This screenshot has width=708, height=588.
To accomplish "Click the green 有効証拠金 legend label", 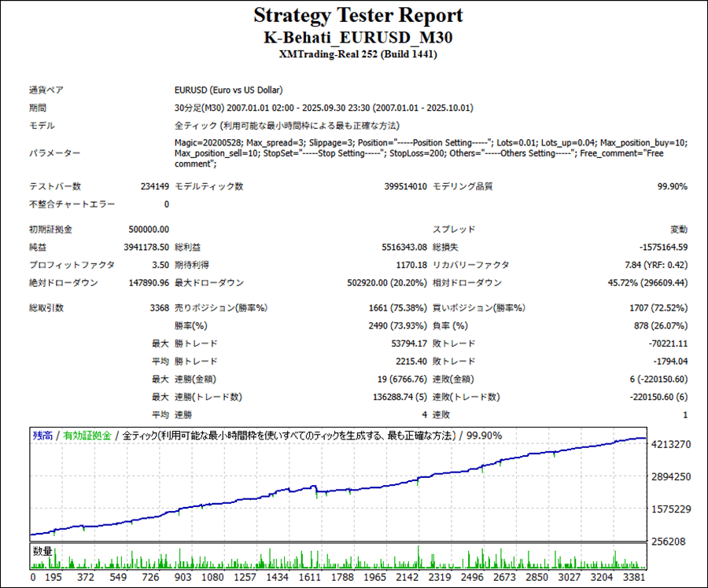I will [87, 435].
